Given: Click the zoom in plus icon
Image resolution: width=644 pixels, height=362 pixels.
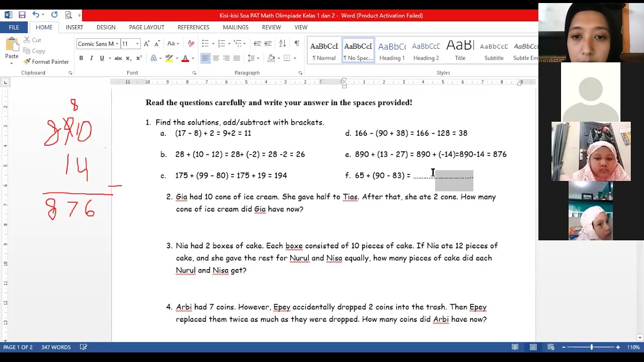Looking at the screenshot, I should (x=618, y=347).
